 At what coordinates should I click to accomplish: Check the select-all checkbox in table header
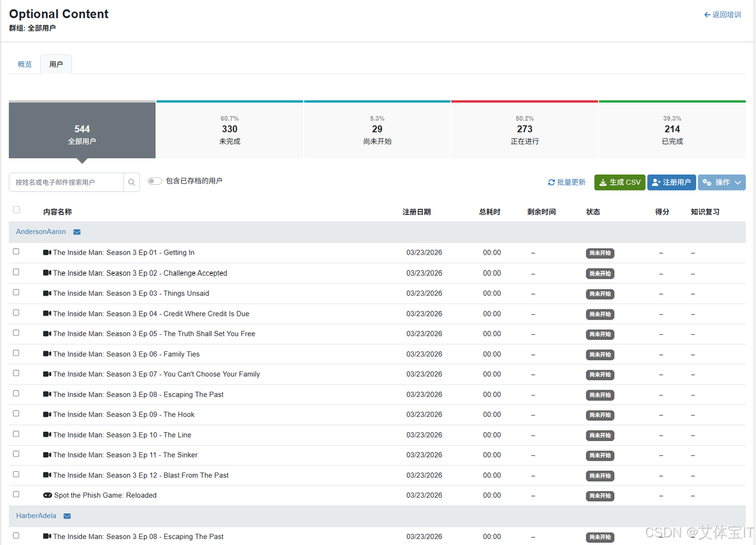[x=17, y=210]
